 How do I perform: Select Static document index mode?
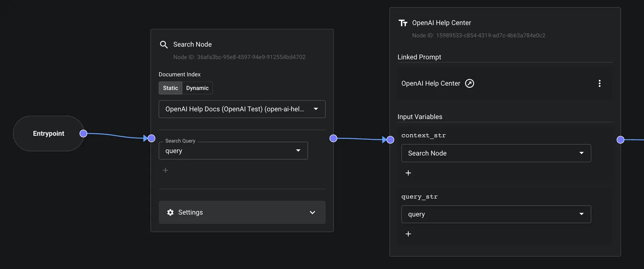(171, 88)
